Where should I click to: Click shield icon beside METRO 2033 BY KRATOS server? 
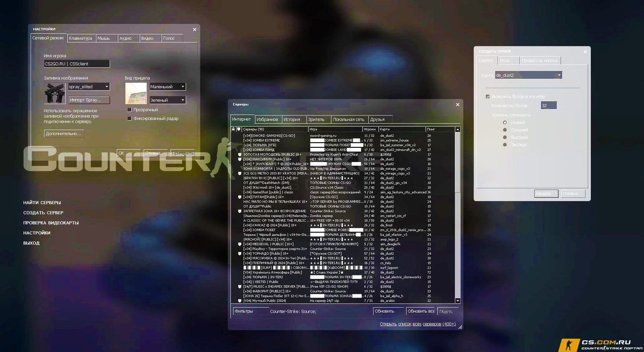coord(240,173)
